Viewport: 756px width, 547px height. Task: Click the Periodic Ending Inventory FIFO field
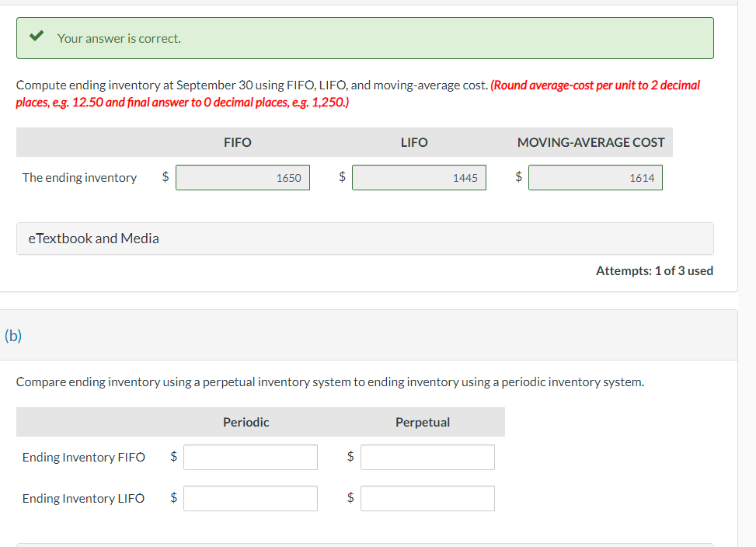[x=251, y=458]
